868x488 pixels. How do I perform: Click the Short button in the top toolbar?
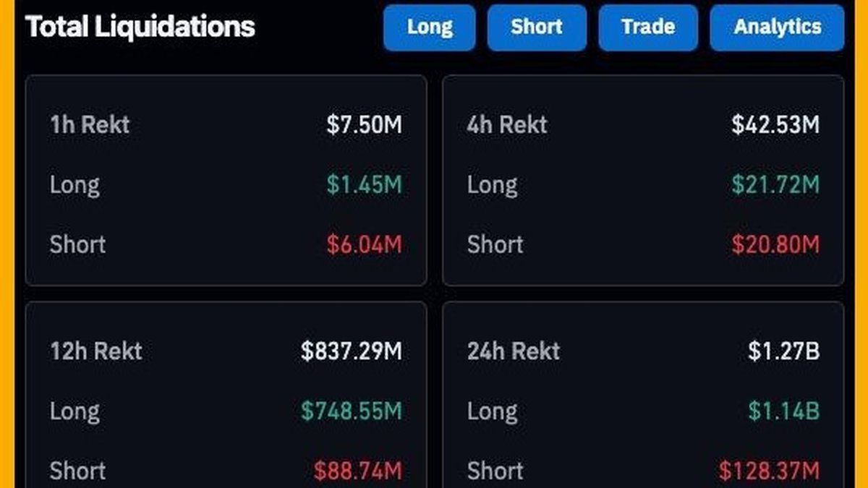tap(537, 27)
